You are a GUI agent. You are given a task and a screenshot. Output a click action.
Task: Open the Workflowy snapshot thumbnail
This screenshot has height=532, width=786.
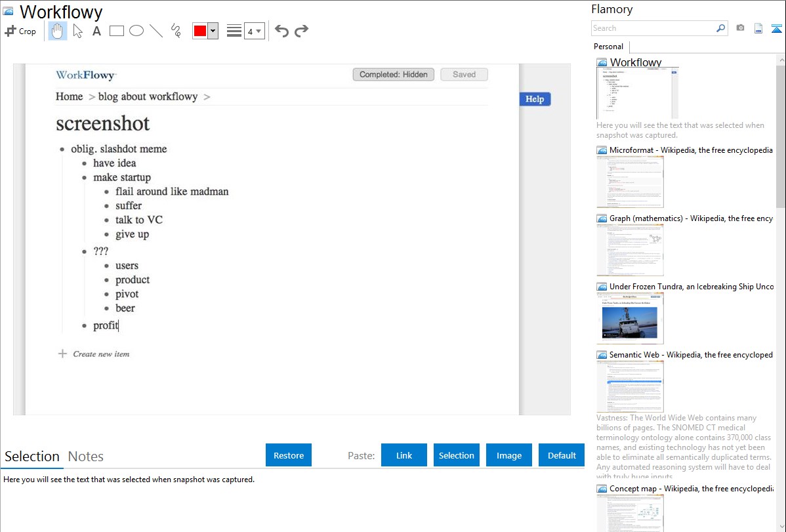click(x=637, y=93)
